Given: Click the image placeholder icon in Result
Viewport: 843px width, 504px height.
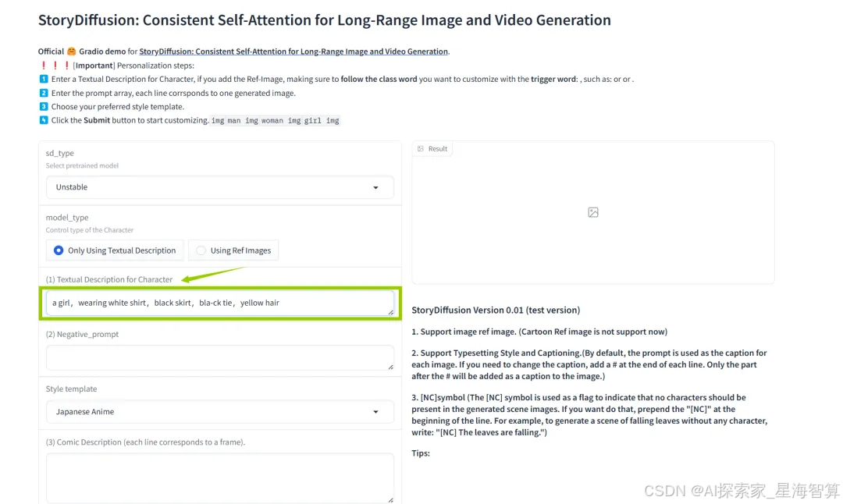Looking at the screenshot, I should click(593, 212).
